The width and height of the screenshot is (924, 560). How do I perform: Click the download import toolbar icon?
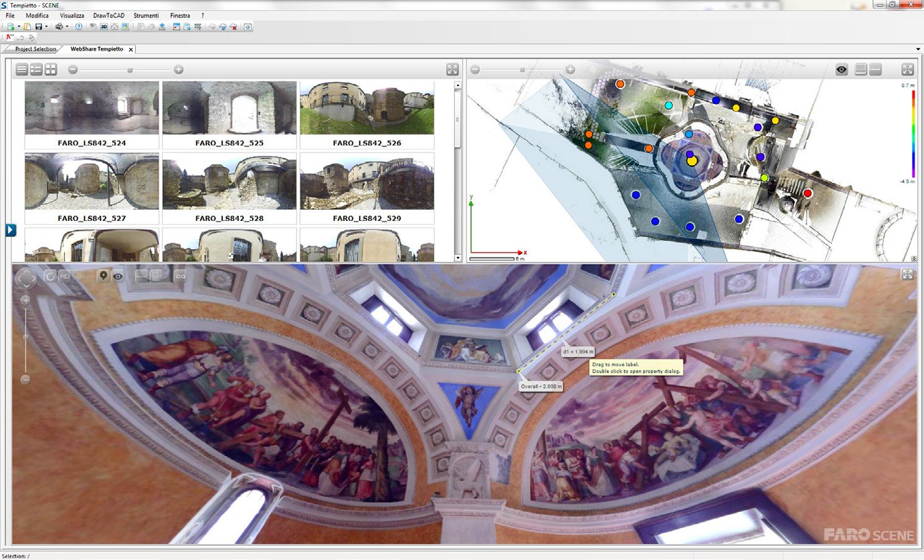[x=162, y=27]
